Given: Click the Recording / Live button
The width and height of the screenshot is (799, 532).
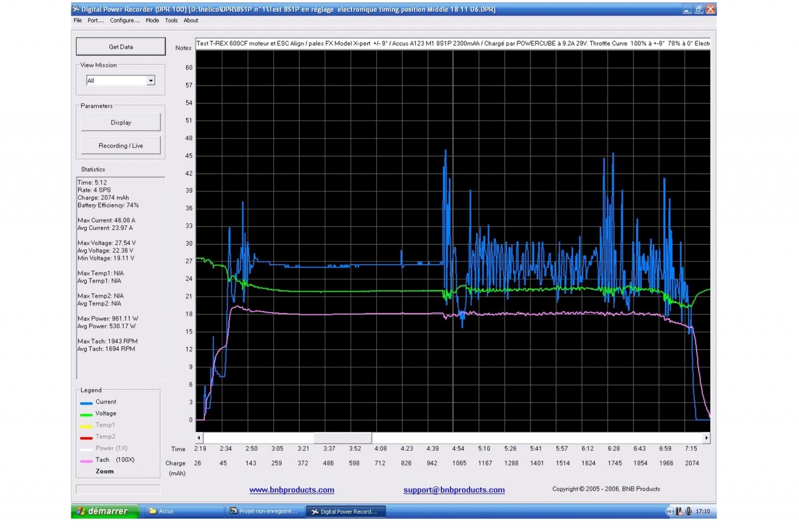Looking at the screenshot, I should pyautogui.click(x=120, y=146).
